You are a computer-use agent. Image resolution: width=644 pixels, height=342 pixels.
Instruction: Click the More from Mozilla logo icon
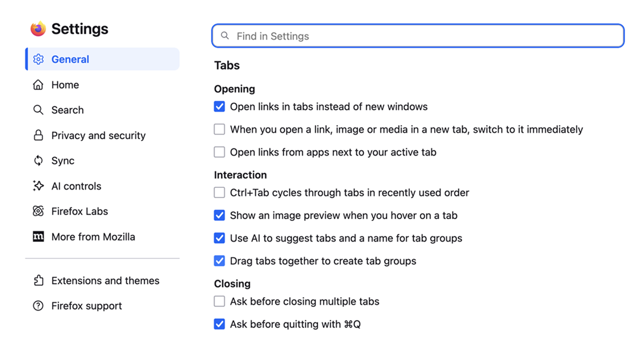point(38,237)
